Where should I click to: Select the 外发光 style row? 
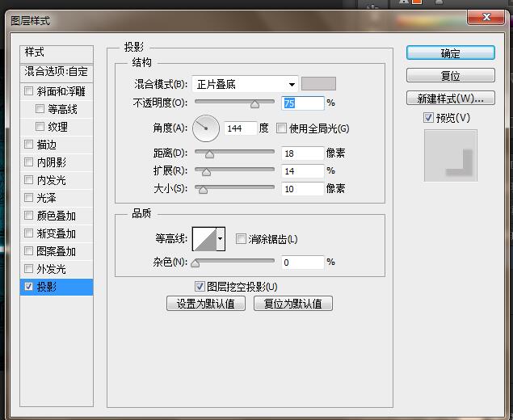pos(57,269)
